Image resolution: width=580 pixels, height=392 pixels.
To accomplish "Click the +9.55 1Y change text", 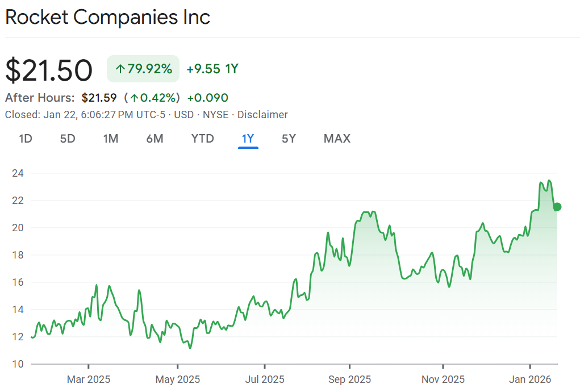I will [x=212, y=69].
